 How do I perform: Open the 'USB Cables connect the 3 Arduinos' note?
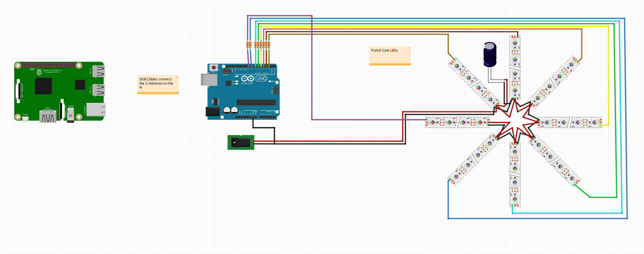click(x=158, y=85)
